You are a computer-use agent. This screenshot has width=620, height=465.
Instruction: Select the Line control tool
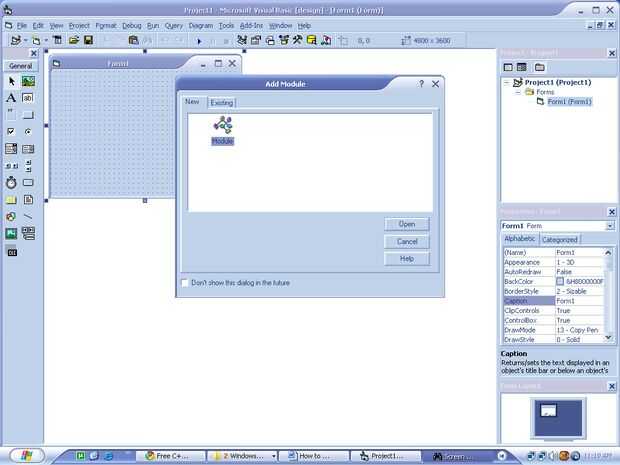coord(28,217)
